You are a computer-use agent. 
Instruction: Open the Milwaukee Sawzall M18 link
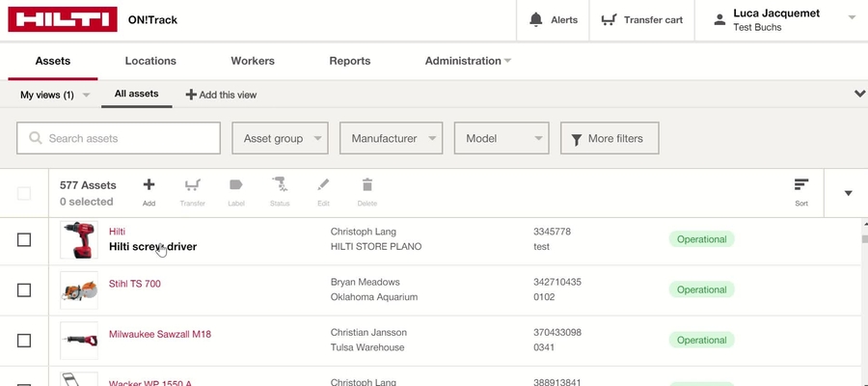(159, 334)
